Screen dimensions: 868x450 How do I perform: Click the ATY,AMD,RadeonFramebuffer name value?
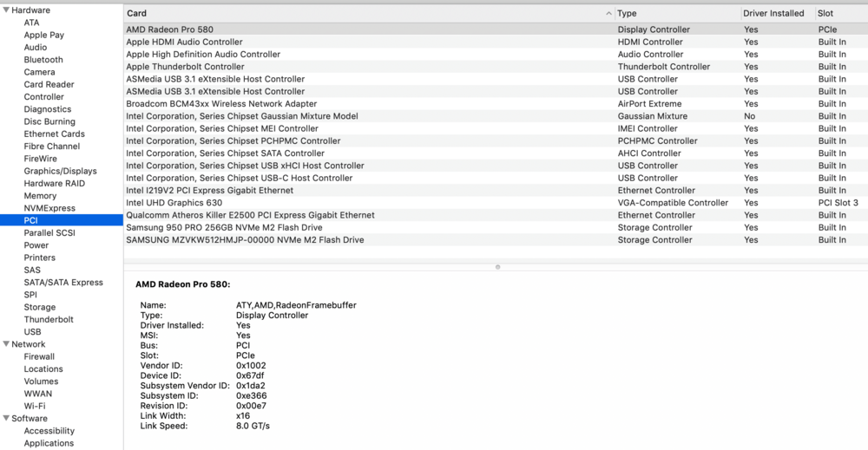pos(296,305)
